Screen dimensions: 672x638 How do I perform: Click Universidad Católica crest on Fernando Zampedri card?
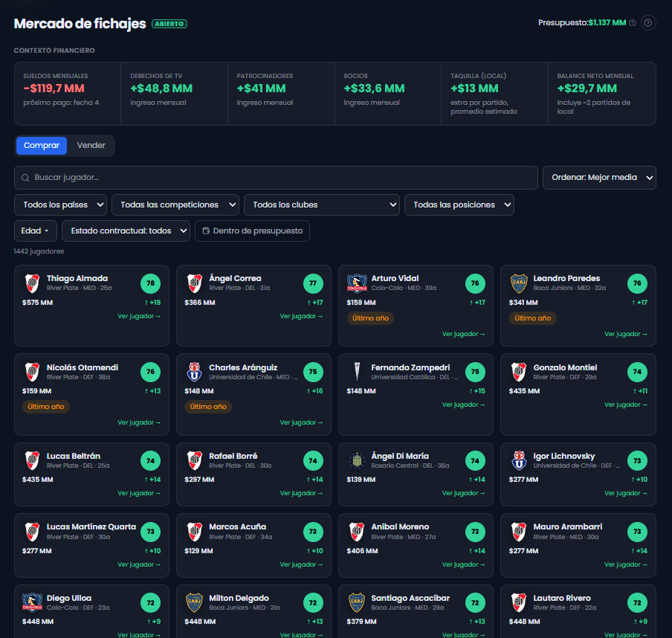pos(357,372)
